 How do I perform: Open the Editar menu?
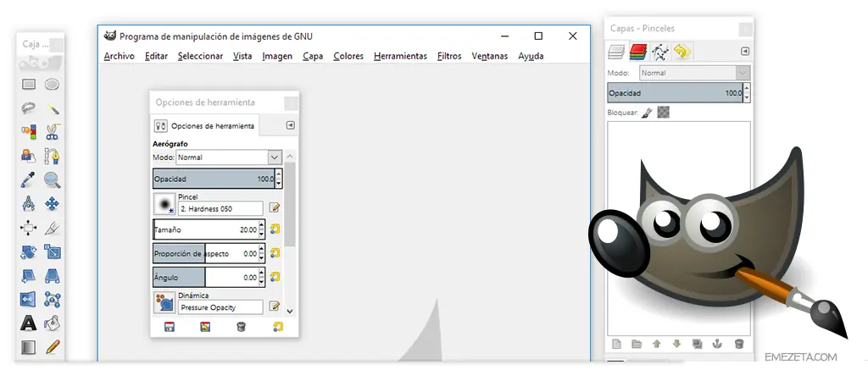156,56
